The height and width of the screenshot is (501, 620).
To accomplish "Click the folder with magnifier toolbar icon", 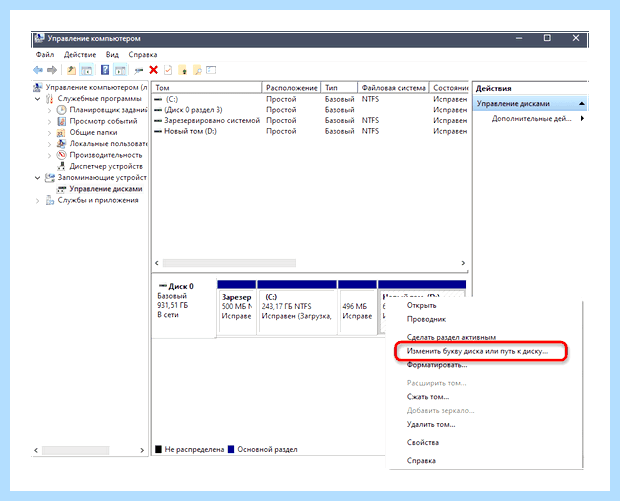I will point(197,70).
